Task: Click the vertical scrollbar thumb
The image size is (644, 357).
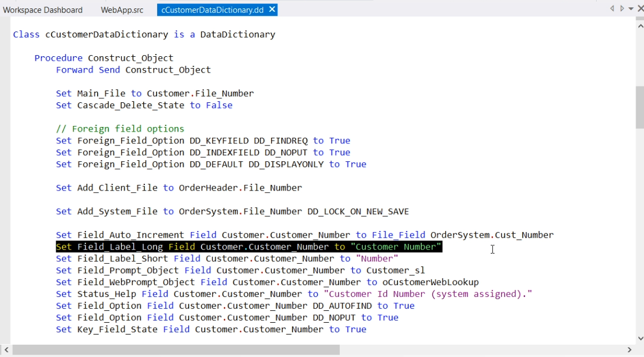Action: 640,107
